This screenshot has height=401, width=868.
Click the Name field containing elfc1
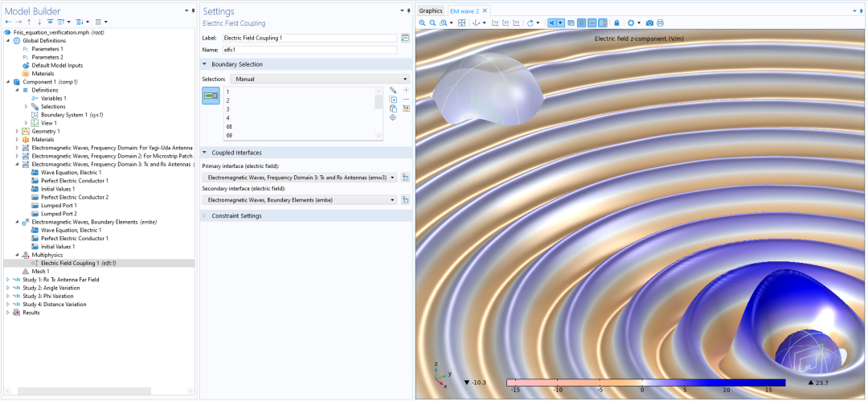click(309, 50)
